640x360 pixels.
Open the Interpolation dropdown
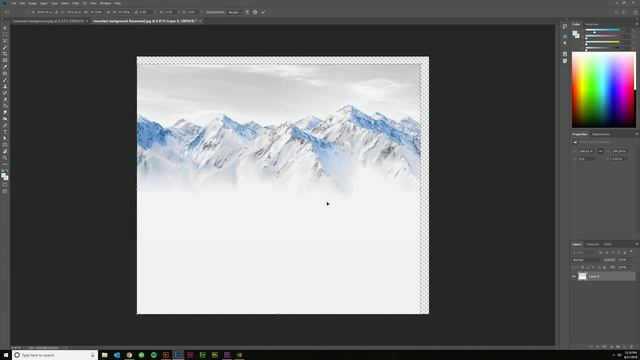click(x=234, y=12)
